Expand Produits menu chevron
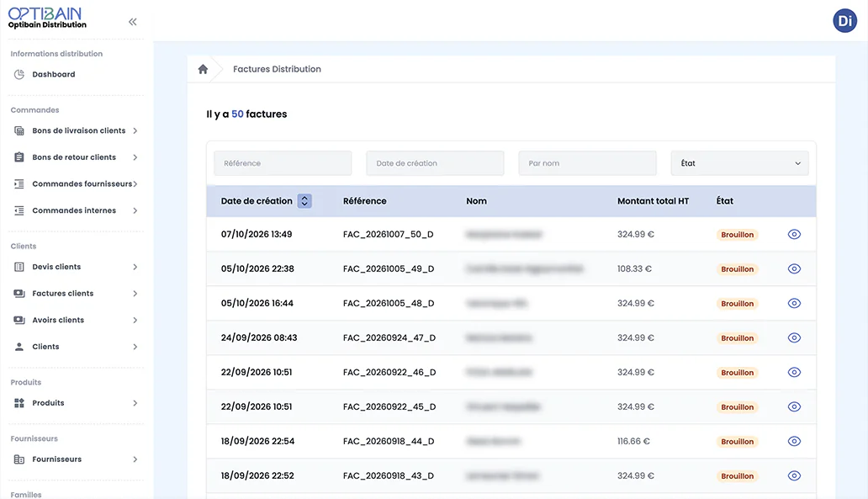The image size is (868, 499). tap(135, 403)
